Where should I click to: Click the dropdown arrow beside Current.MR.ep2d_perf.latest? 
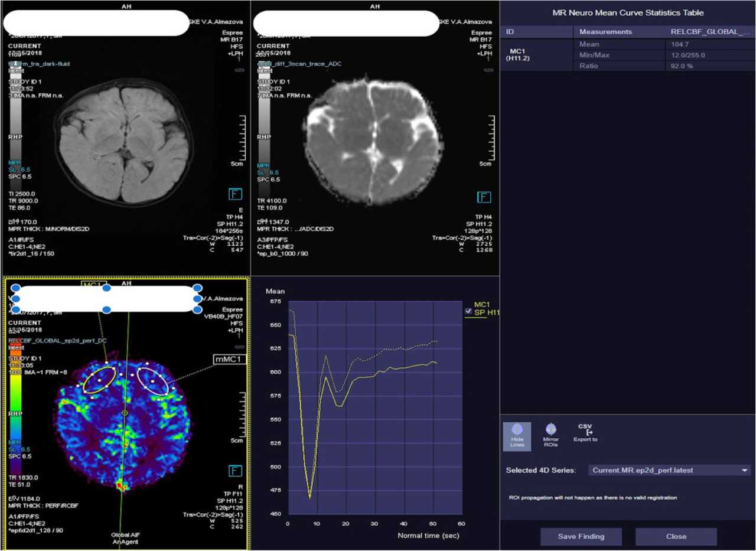[x=744, y=470]
